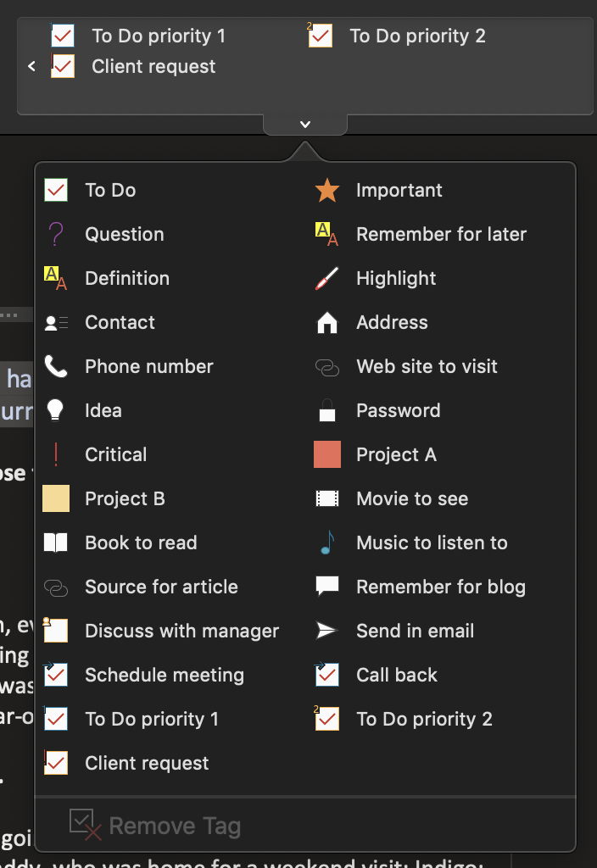Tick To Do priority 1 checkbox in dropdown list

pyautogui.click(x=55, y=719)
